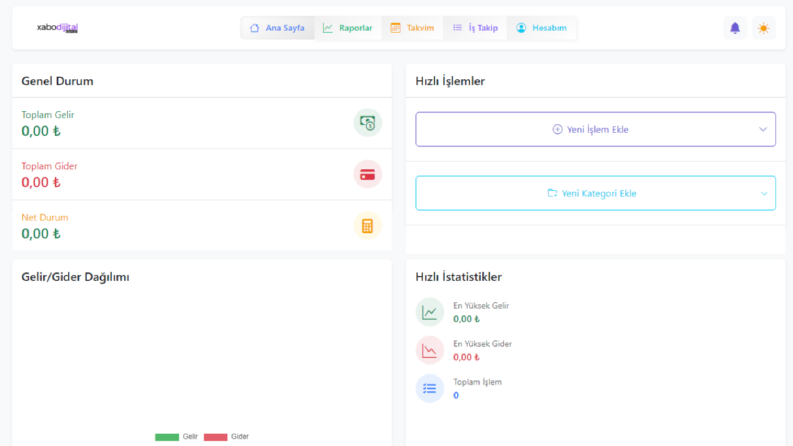793x446 pixels.
Task: Toggle the red Gider legend swatch
Action: pyautogui.click(x=215, y=437)
